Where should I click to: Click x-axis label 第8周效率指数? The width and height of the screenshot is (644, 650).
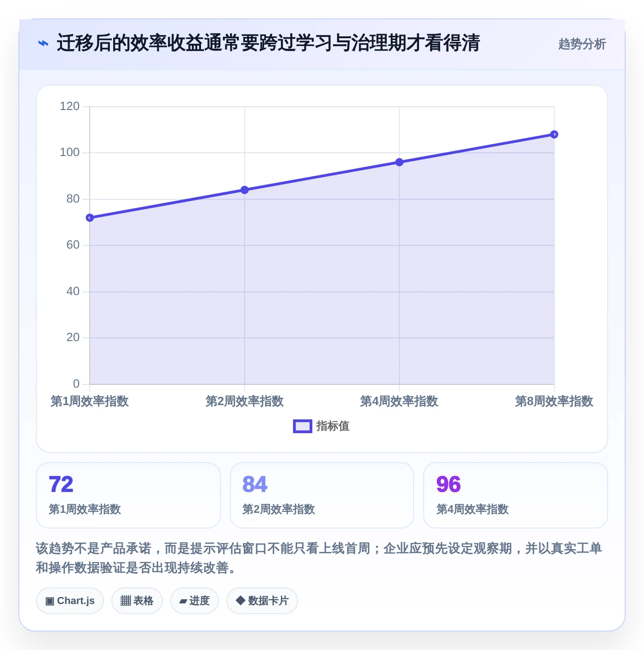point(554,401)
